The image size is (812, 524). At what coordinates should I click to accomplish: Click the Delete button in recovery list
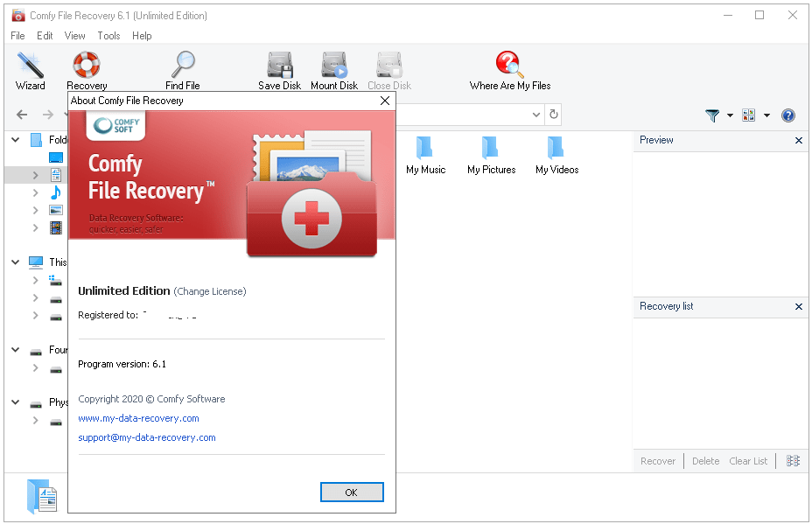pyautogui.click(x=705, y=461)
